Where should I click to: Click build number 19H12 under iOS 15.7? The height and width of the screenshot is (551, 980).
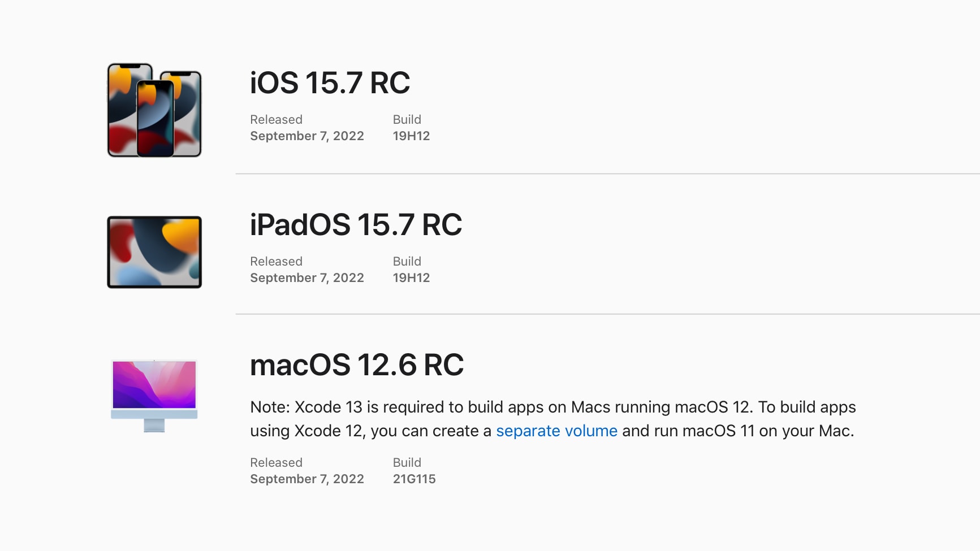pos(412,136)
